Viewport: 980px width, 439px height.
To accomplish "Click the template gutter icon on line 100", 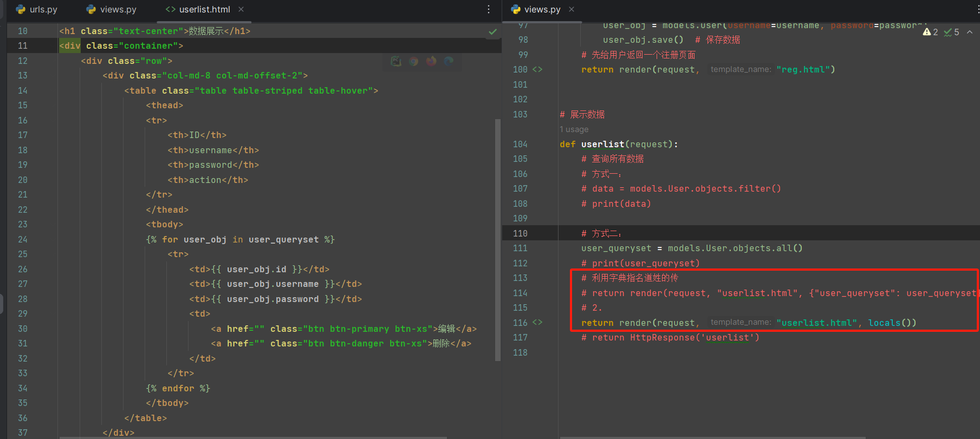I will [537, 69].
